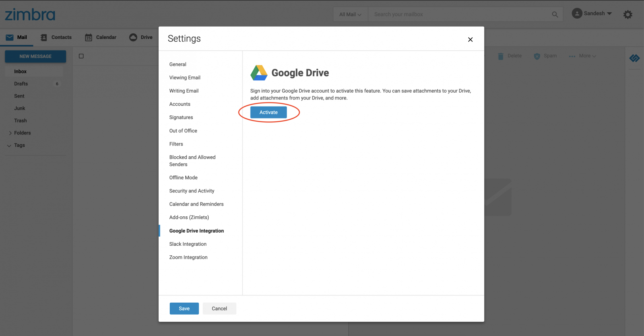
Task: Select Accounts settings
Action: point(180,104)
